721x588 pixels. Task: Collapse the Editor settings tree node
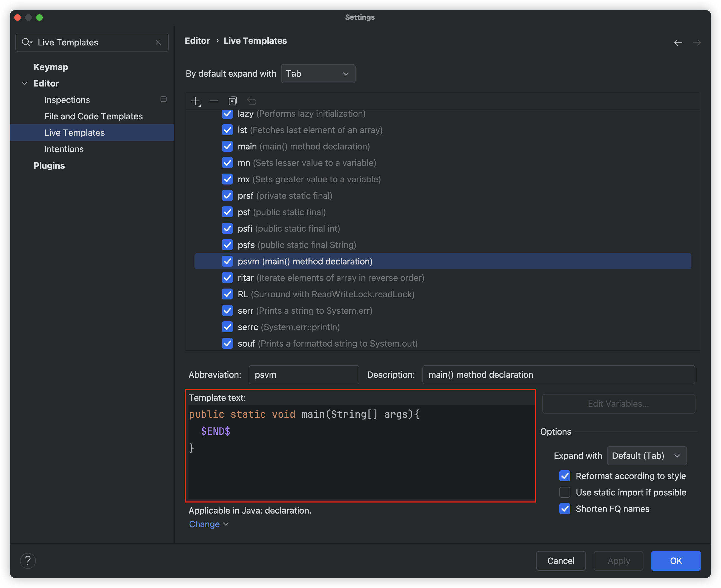click(25, 83)
